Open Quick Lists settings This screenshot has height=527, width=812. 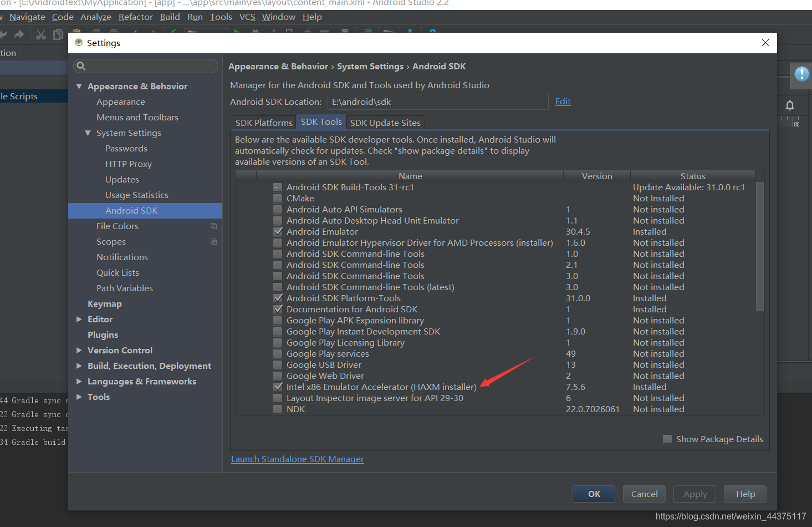(x=118, y=273)
